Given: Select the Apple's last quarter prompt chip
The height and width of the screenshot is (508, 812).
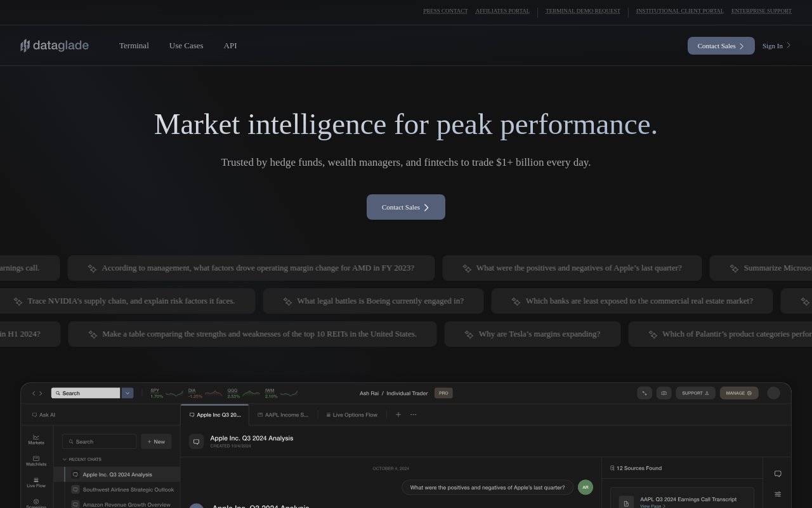Looking at the screenshot, I should point(572,268).
